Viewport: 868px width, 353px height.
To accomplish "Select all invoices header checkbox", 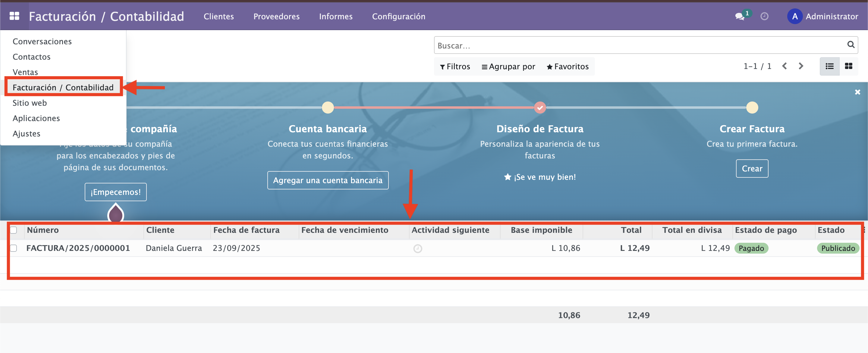I will coord(14,230).
